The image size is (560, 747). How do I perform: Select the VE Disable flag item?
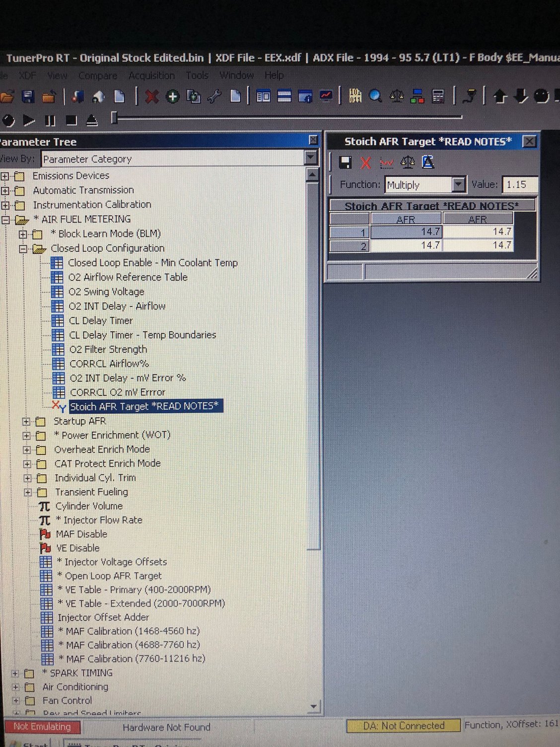(77, 548)
